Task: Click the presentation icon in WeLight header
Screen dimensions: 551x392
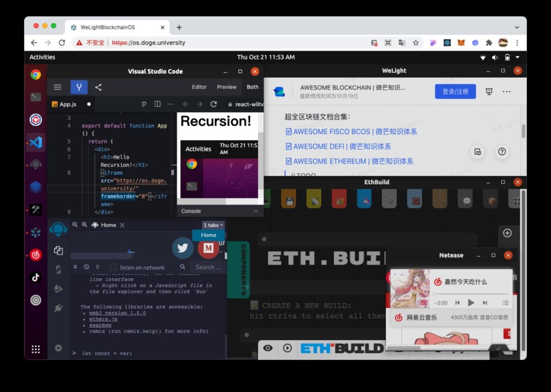Action: coord(489,91)
